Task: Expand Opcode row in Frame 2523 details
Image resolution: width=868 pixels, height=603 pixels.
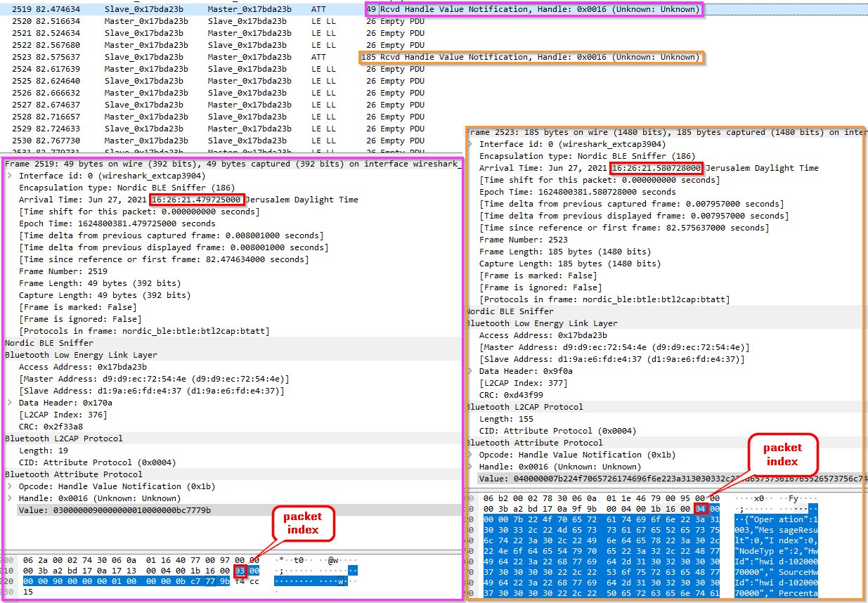Action: click(x=472, y=455)
